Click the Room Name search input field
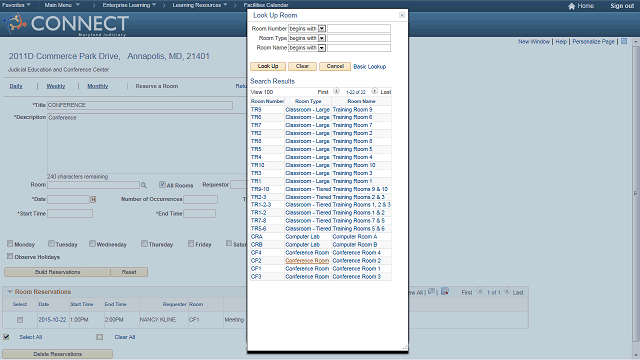Screen dimensions: 640x360 click(359, 48)
